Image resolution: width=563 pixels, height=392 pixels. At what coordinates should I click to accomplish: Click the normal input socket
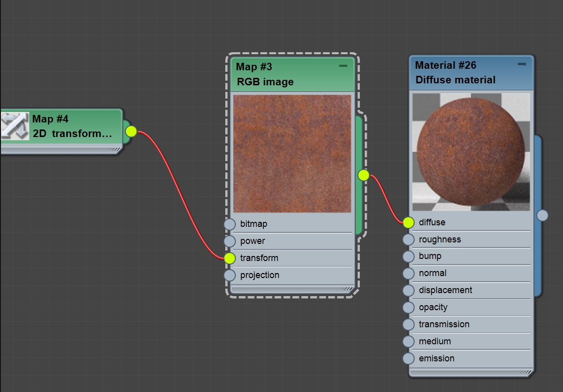tap(408, 274)
